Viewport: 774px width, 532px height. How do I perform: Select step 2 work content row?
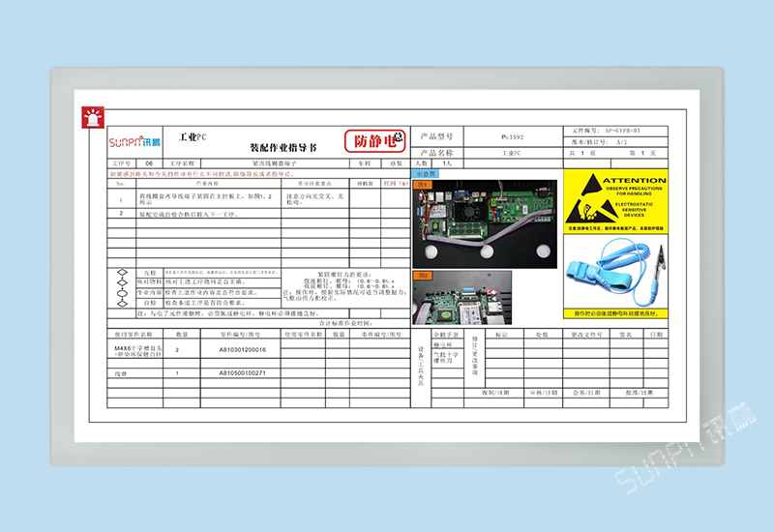pyautogui.click(x=208, y=214)
